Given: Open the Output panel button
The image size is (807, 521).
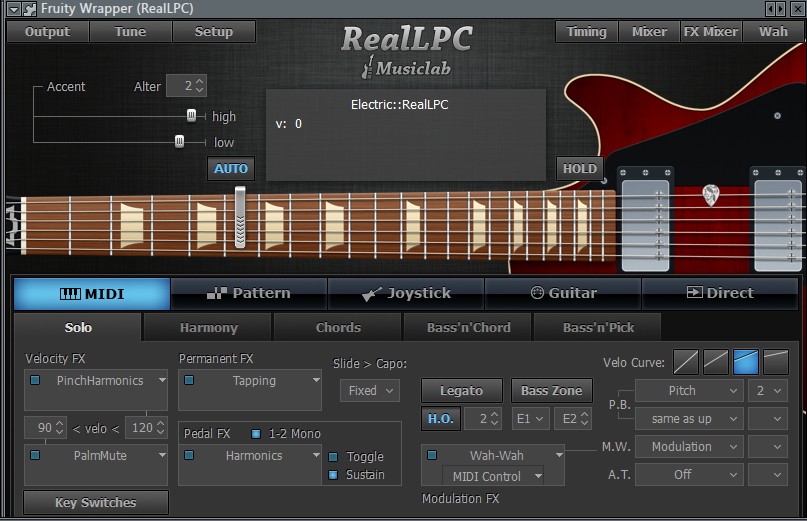Looking at the screenshot, I should (48, 31).
